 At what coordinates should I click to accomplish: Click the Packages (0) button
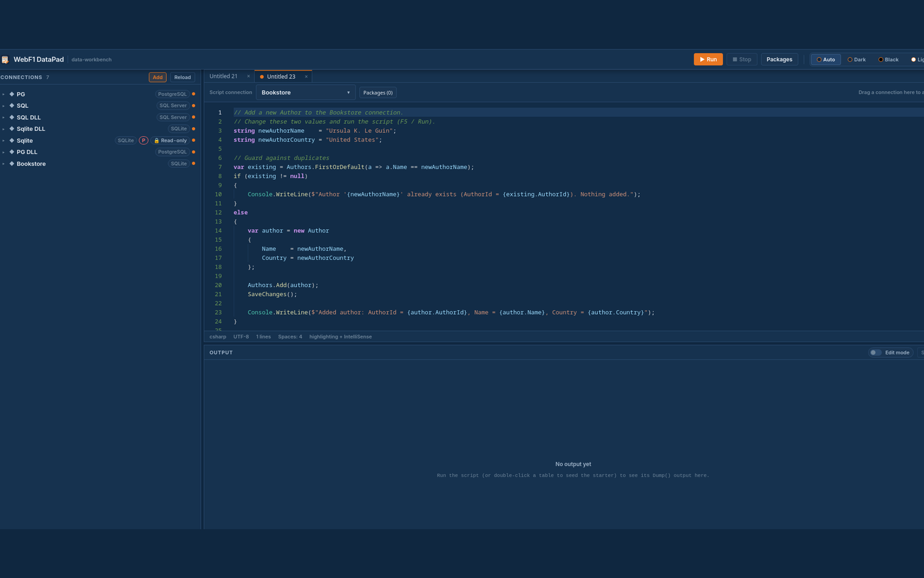pyautogui.click(x=378, y=92)
